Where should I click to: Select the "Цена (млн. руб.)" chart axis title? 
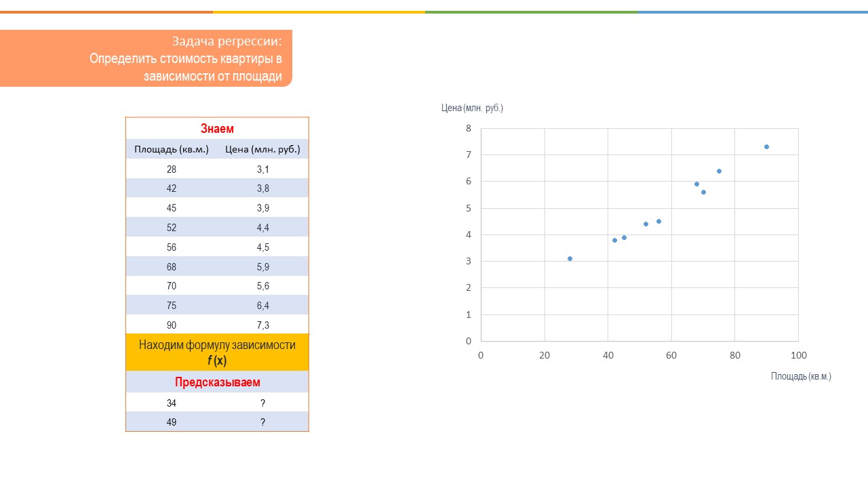pos(472,108)
